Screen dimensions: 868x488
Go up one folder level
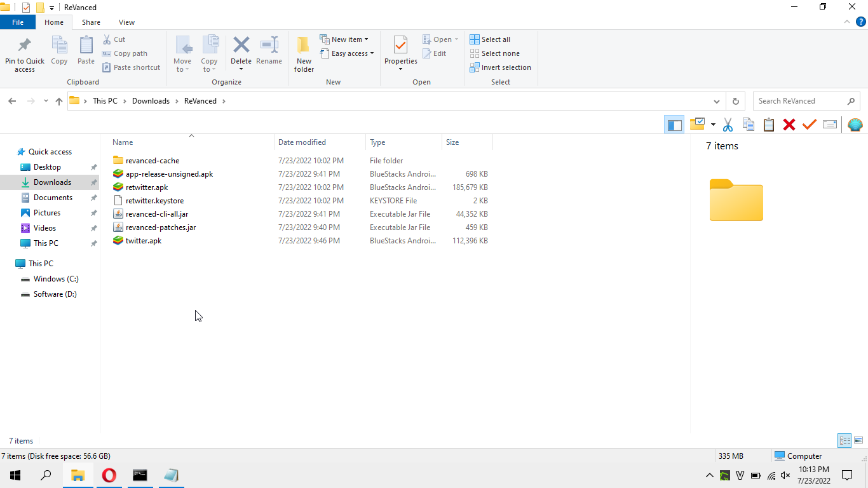pyautogui.click(x=59, y=101)
